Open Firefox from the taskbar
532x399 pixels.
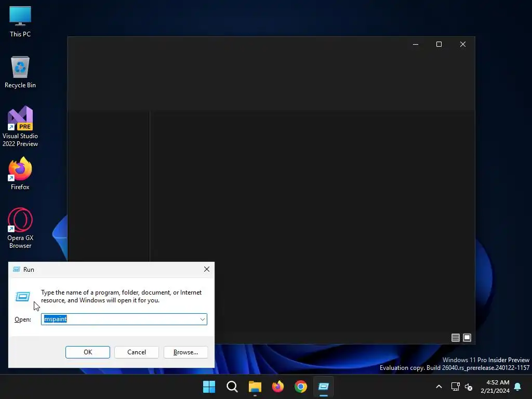pos(278,387)
